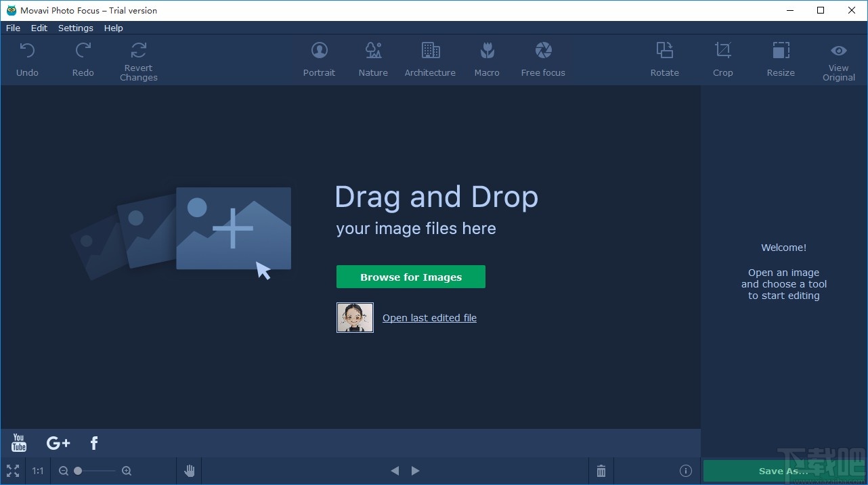The height and width of the screenshot is (485, 868).
Task: Click the last edited file thumbnail
Action: pyautogui.click(x=355, y=317)
